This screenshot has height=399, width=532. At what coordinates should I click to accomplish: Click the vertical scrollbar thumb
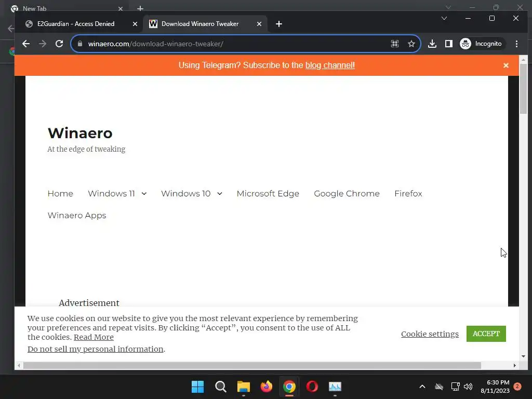(x=523, y=89)
